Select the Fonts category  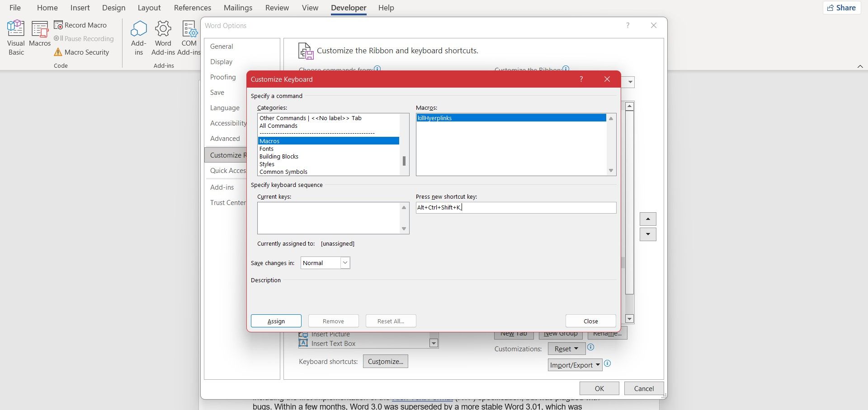[329, 149]
